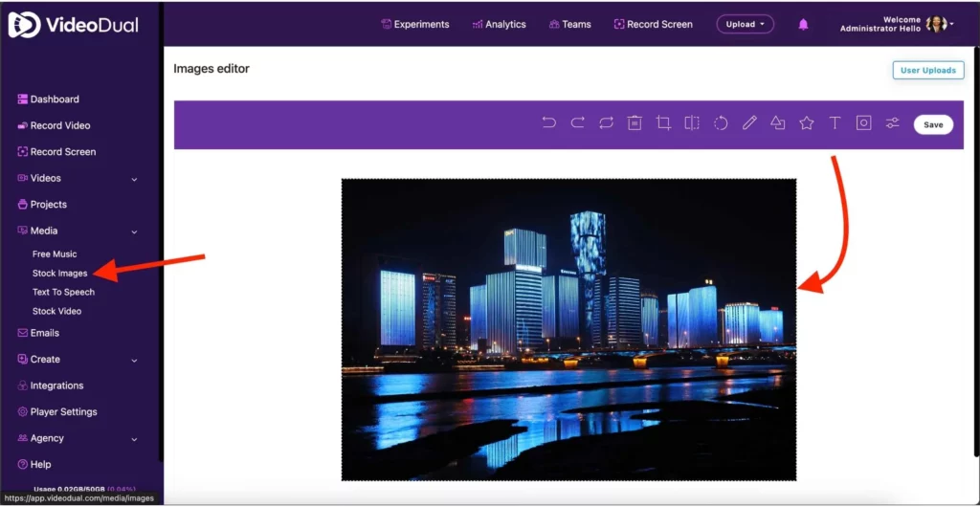Expand the Agency sidebar section
This screenshot has height=507, width=980.
(134, 439)
